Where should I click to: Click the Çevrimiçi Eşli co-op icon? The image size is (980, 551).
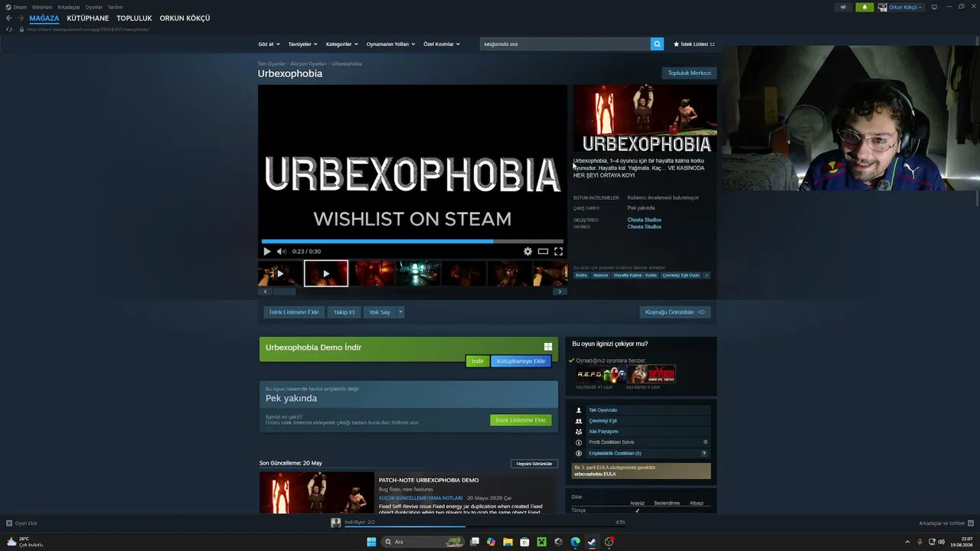[x=579, y=421]
